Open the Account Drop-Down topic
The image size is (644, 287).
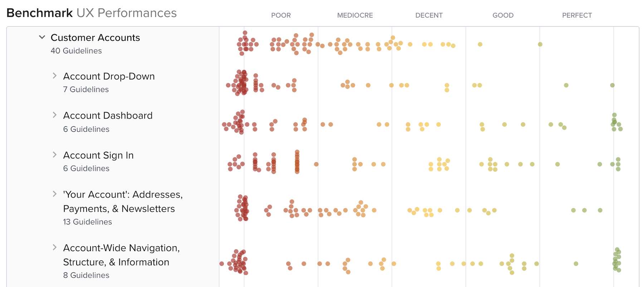(109, 76)
